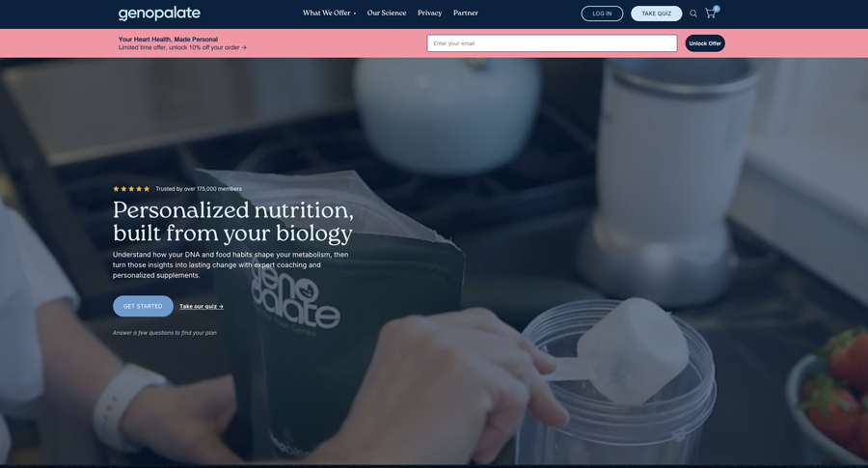Open the shopping cart icon
The width and height of the screenshot is (868, 468).
tap(710, 14)
